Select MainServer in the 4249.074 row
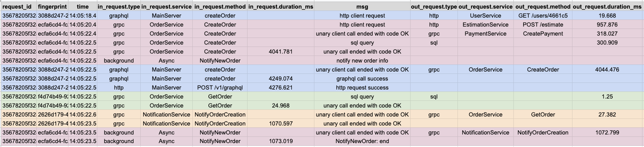 pos(167,79)
